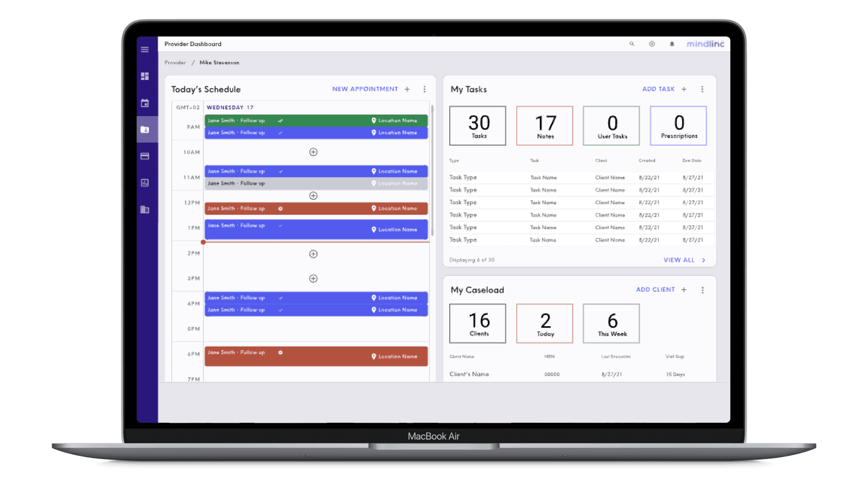This screenshot has width=868, height=488.
Task: Select the 2 Today caseload card
Action: point(545,324)
